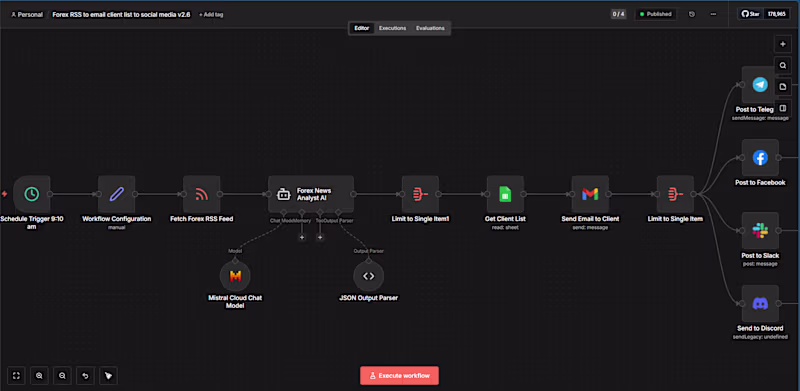Select the Mistral Cloud Chat Model node

[235, 276]
